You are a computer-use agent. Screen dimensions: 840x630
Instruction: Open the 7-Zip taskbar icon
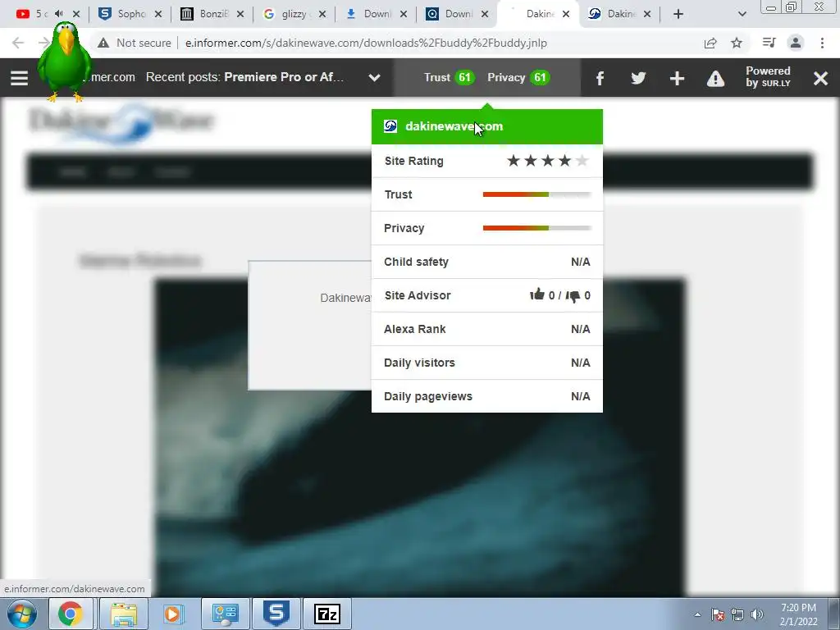[326, 614]
